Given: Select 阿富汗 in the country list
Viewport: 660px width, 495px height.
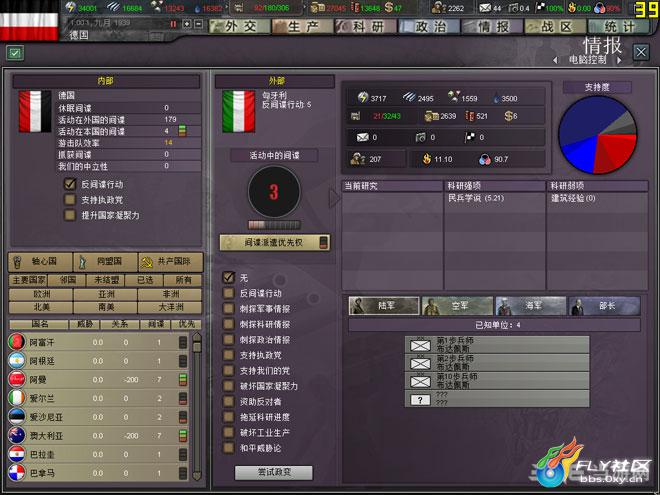Looking at the screenshot, I should [x=98, y=342].
